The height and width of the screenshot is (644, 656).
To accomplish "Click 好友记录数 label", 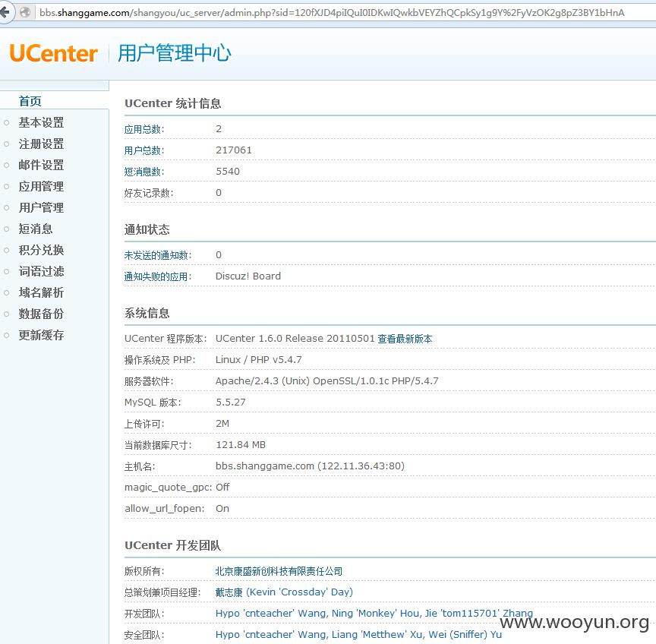I will coord(149,193).
